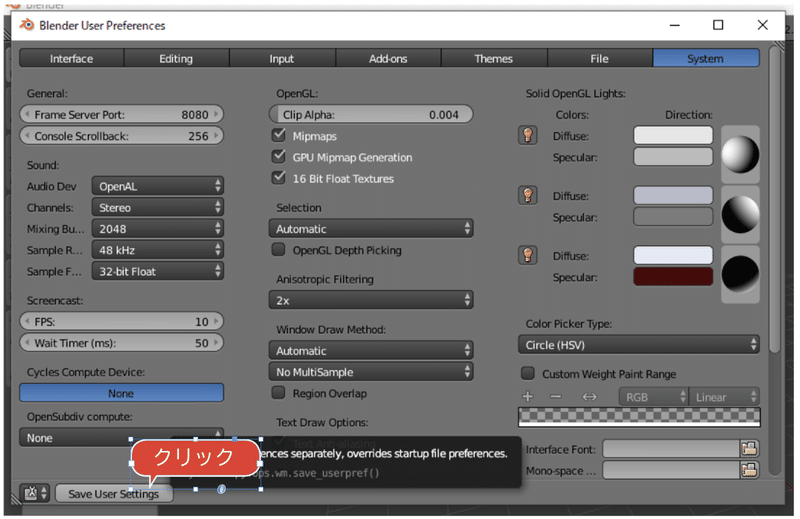Image resolution: width=800 pixels, height=519 pixels.
Task: Add a color stop with plus icon
Action: tap(528, 397)
